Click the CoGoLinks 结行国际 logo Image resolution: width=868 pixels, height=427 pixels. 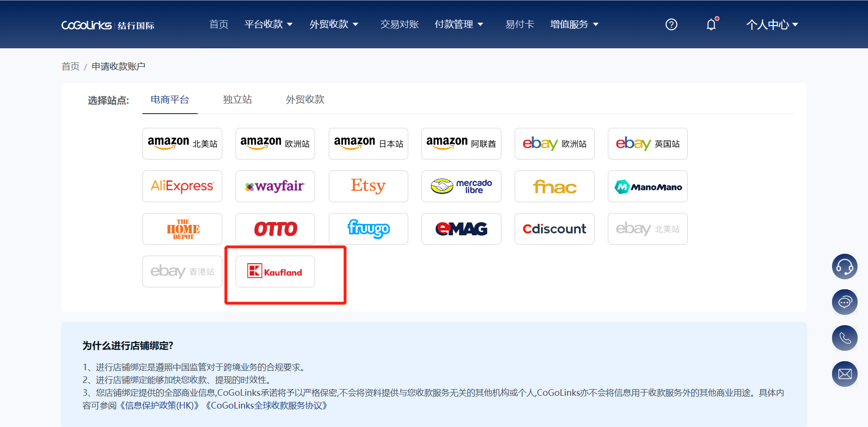click(x=108, y=25)
